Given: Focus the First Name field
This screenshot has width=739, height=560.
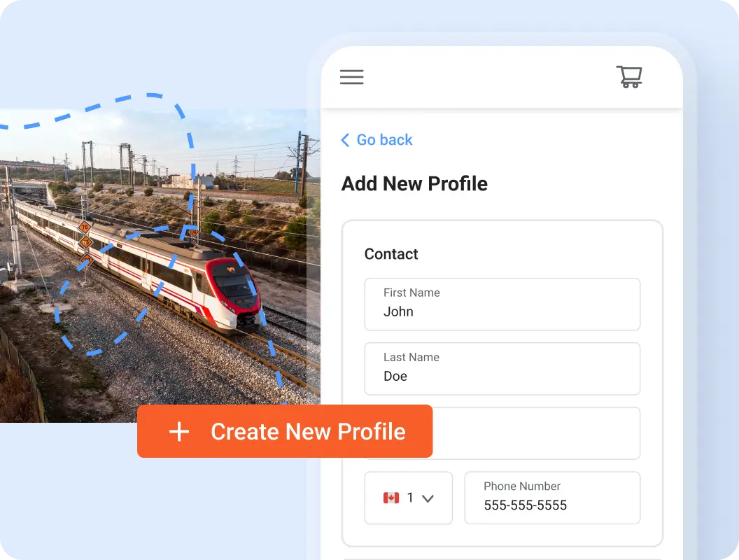Looking at the screenshot, I should coord(502,304).
